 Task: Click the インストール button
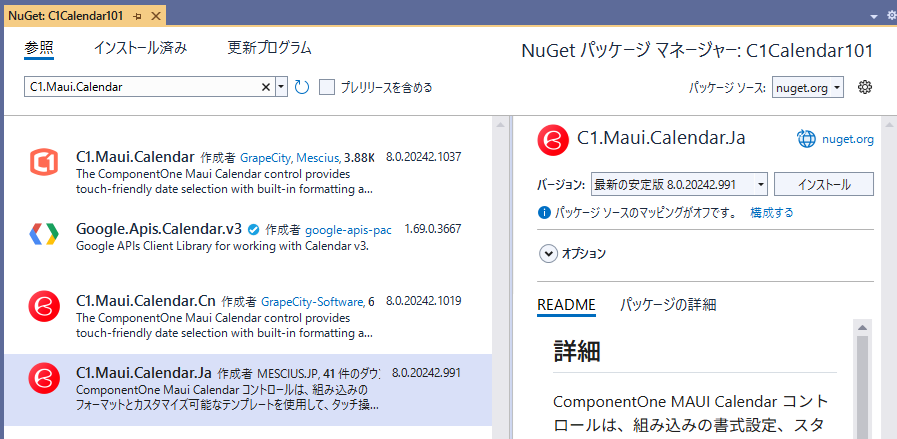pyautogui.click(x=825, y=185)
